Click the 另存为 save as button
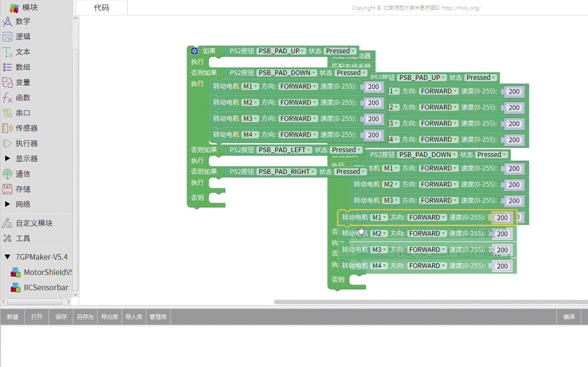Screen dimensions: 588x367 (85, 317)
